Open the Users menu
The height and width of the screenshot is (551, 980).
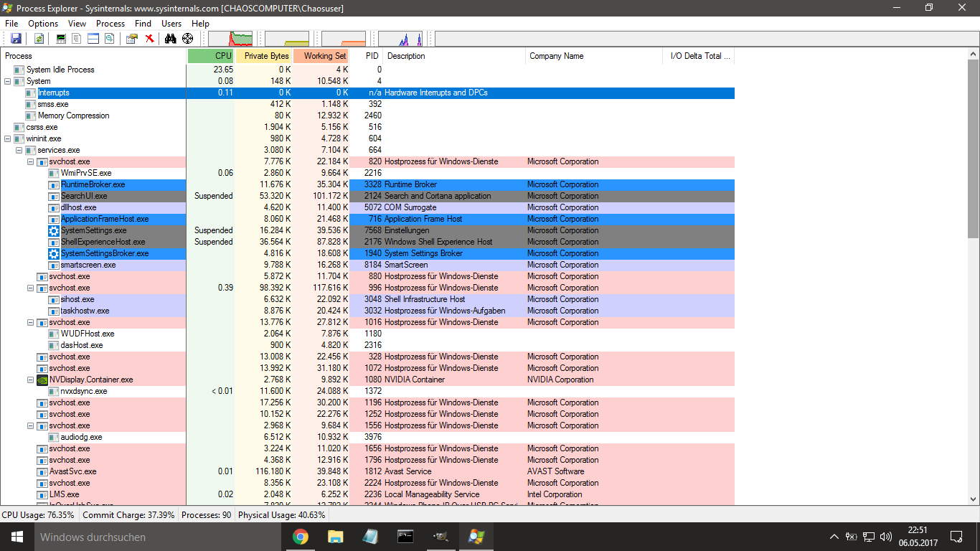click(x=171, y=24)
